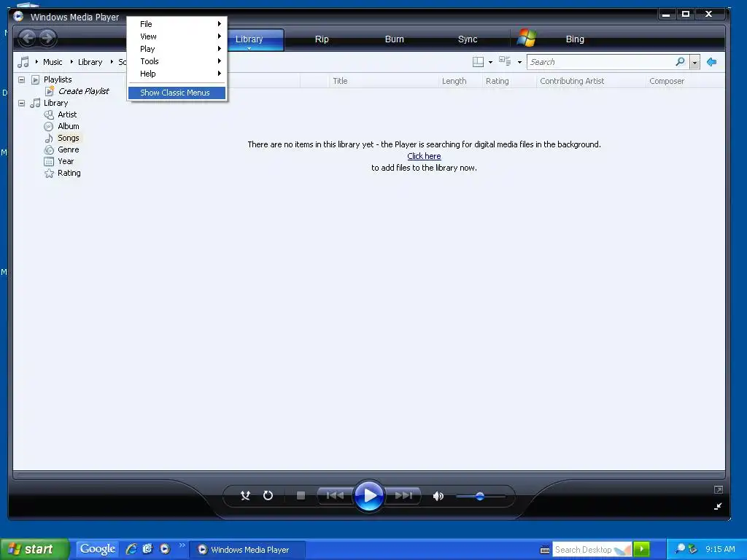Click the Previous track button
This screenshot has width=747, height=560.
pos(334,496)
